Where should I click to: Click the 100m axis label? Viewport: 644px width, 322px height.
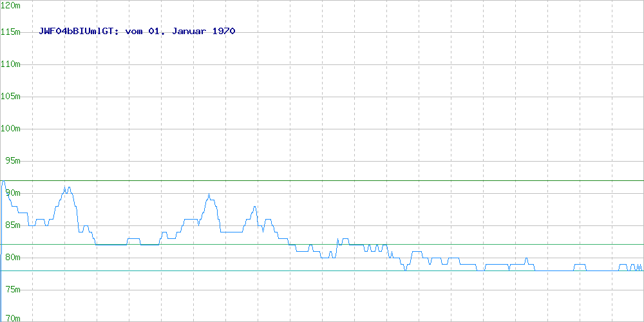(x=11, y=129)
